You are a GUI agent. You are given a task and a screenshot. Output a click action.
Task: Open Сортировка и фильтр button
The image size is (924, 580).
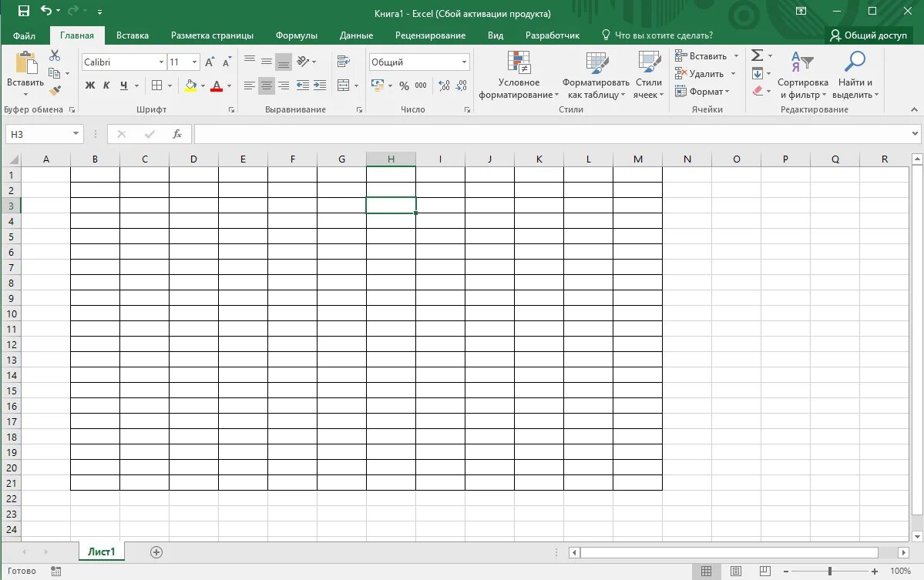(802, 75)
